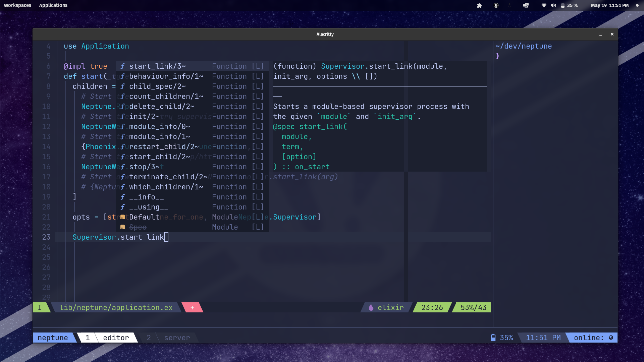Click the lib/neptune/application.ex filename in statusline
Image resolution: width=644 pixels, height=362 pixels.
pyautogui.click(x=116, y=308)
